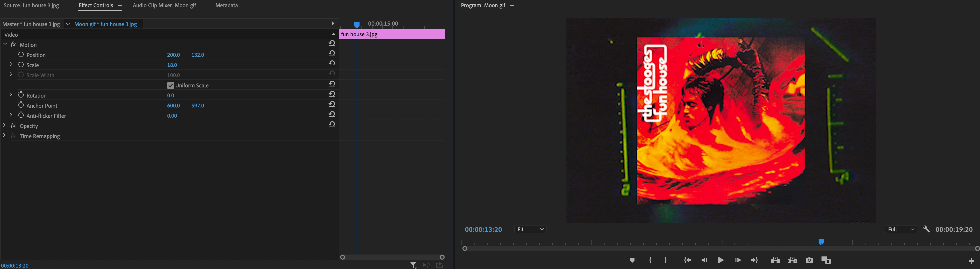The width and height of the screenshot is (980, 269).
Task: Click the Extract button icon
Action: coord(792,260)
